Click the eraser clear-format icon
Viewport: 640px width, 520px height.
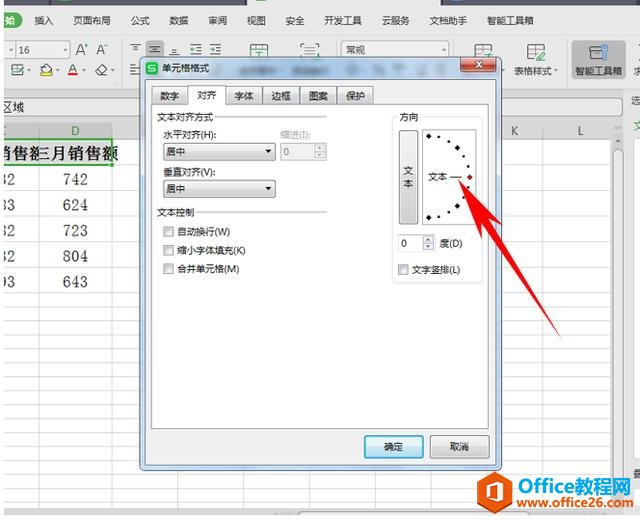(x=101, y=70)
